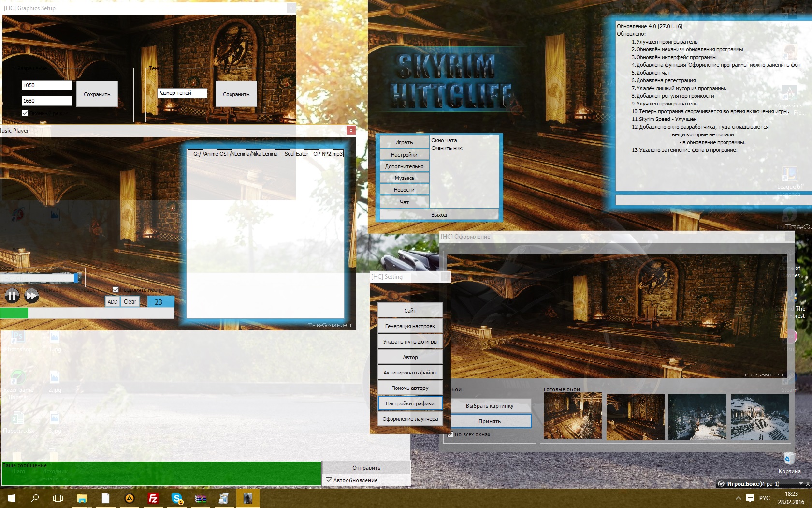The height and width of the screenshot is (508, 812).
Task: Click the Сайт button in Setting window
Action: (410, 311)
